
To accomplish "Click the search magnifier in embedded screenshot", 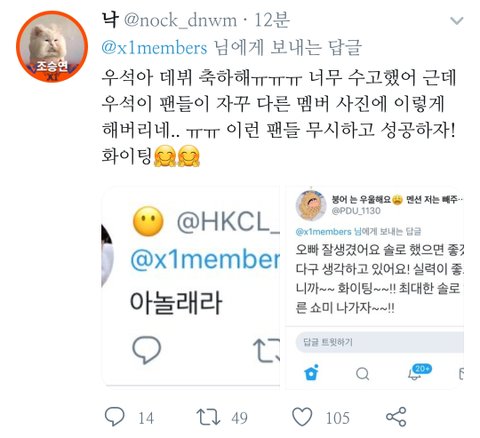I will pos(362,374).
